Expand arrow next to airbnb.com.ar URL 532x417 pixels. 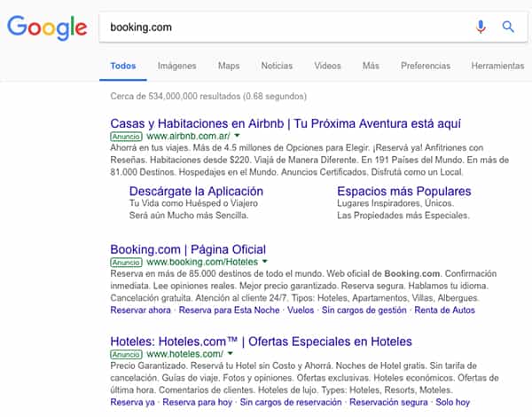[x=237, y=137]
